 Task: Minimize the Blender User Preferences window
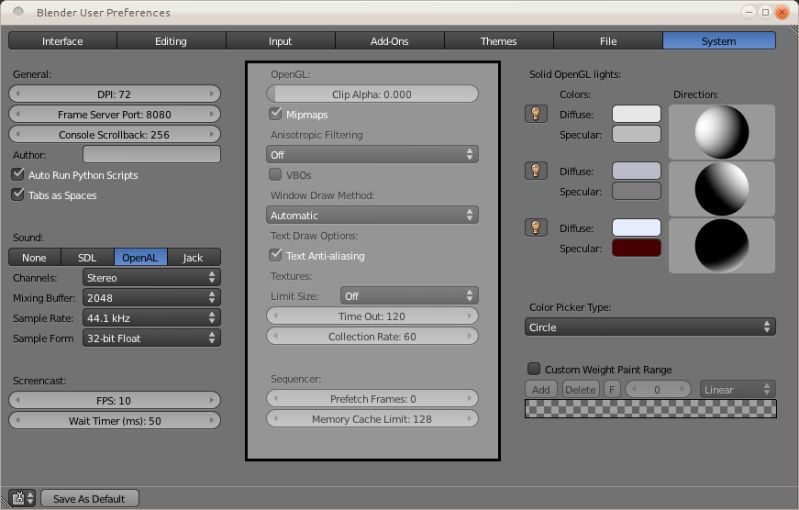[x=749, y=12]
